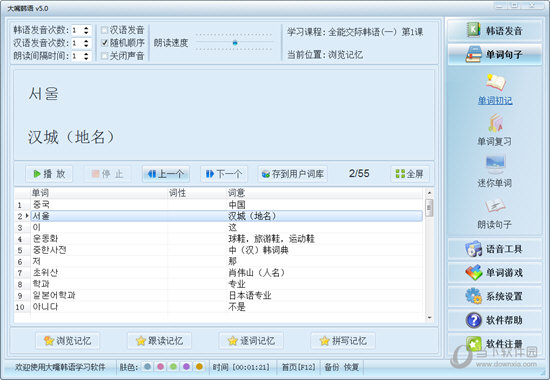Open the 语音工具 section
The width and height of the screenshot is (550, 380).
coord(495,249)
